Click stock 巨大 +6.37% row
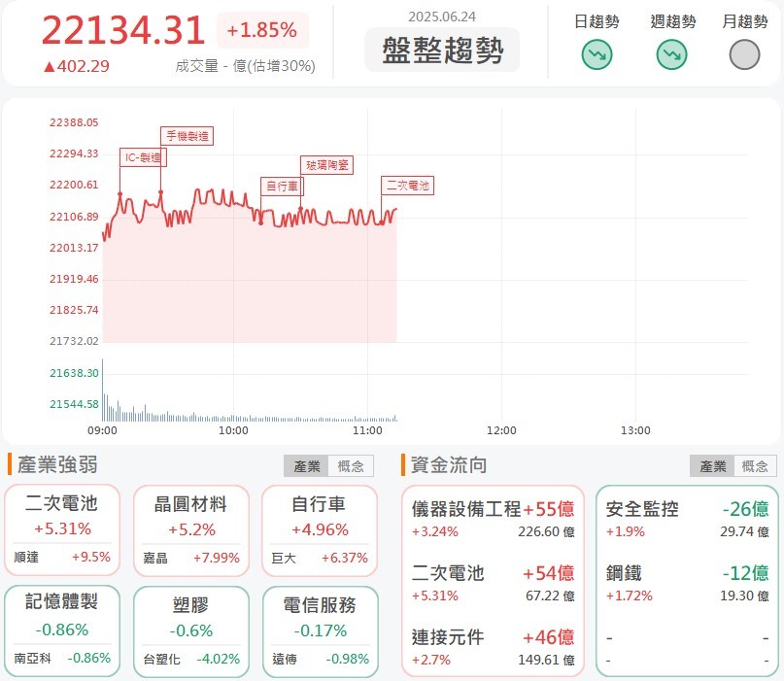The height and width of the screenshot is (681, 784). tap(320, 558)
